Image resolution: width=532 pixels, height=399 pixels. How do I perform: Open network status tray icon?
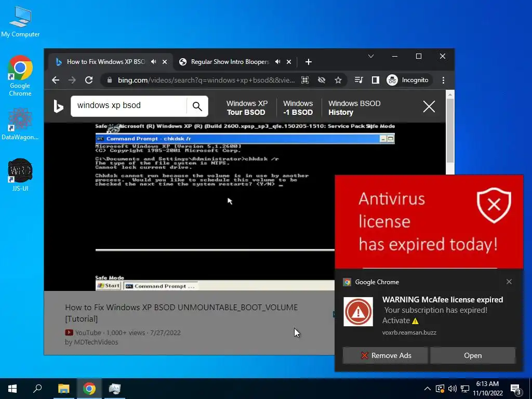[x=465, y=389]
